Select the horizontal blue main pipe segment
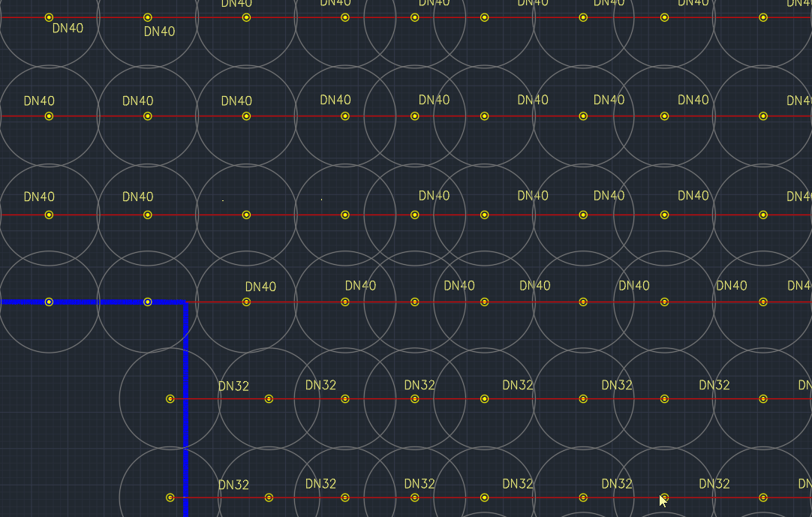This screenshot has height=517, width=812. [x=93, y=302]
